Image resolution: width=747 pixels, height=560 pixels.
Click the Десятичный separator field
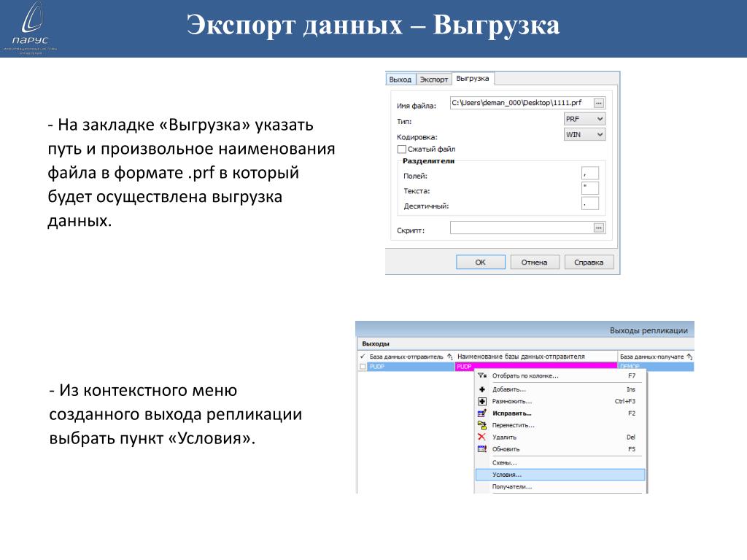click(x=589, y=203)
